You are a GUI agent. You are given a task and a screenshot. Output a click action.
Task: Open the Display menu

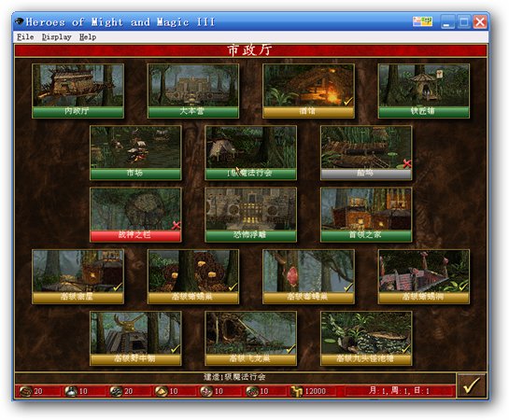[x=57, y=37]
